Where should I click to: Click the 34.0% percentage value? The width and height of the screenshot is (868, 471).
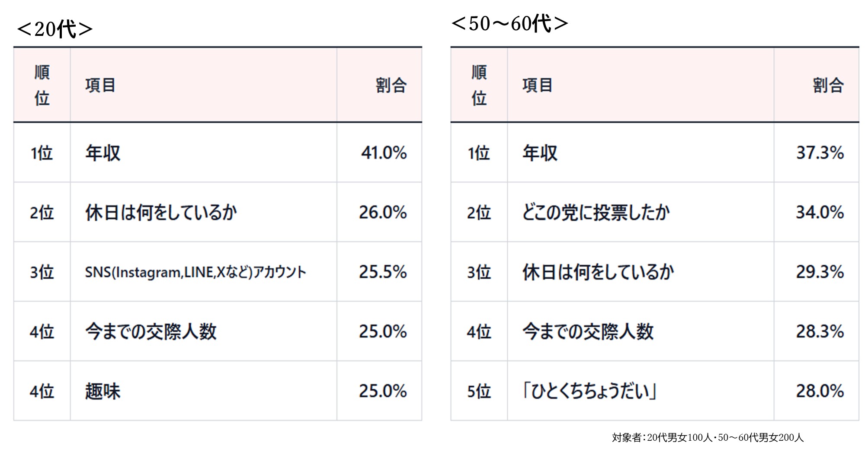pyautogui.click(x=820, y=212)
